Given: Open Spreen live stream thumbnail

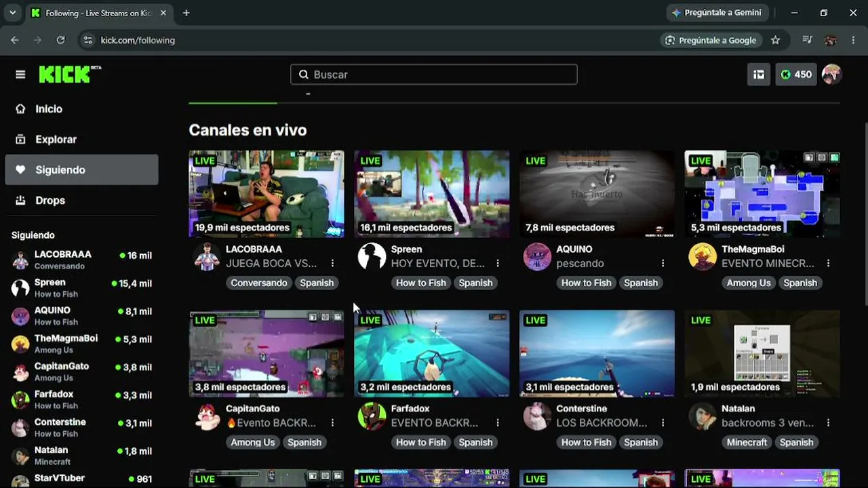Looking at the screenshot, I should 432,194.
